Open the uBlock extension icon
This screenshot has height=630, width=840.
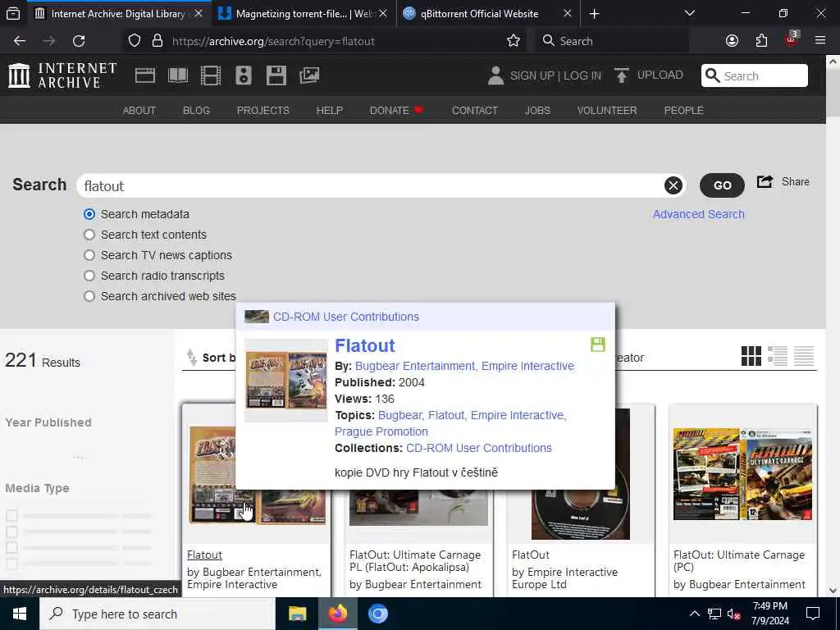pyautogui.click(x=791, y=39)
